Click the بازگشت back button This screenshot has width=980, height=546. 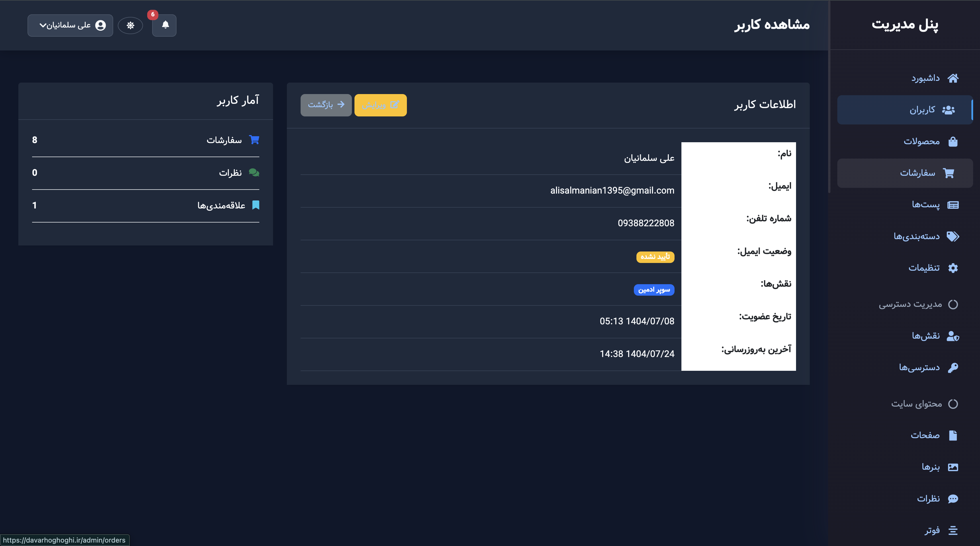[x=326, y=105]
